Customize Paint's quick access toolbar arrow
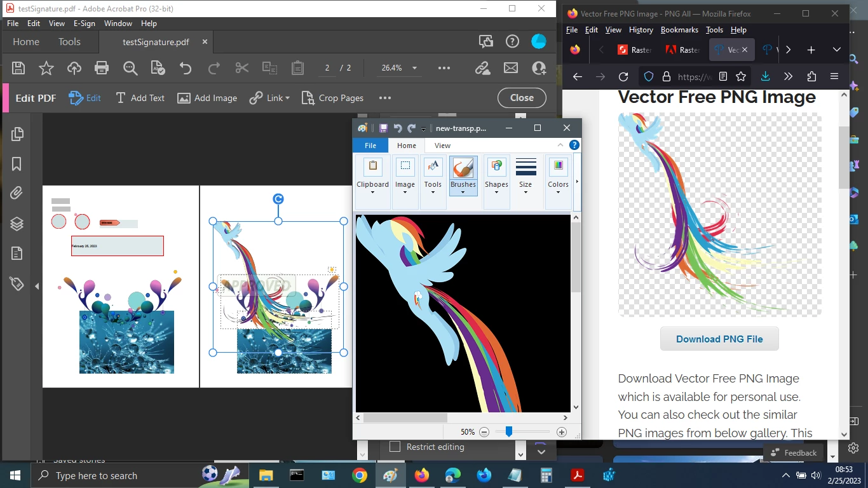This screenshot has width=868, height=488. point(424,128)
